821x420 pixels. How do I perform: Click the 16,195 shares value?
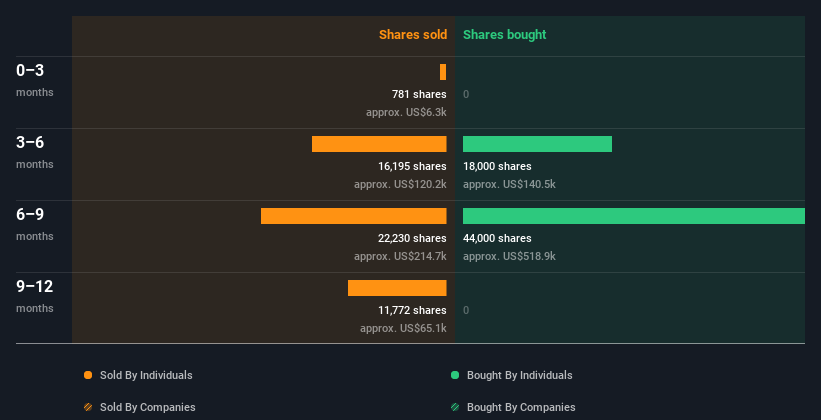click(412, 166)
